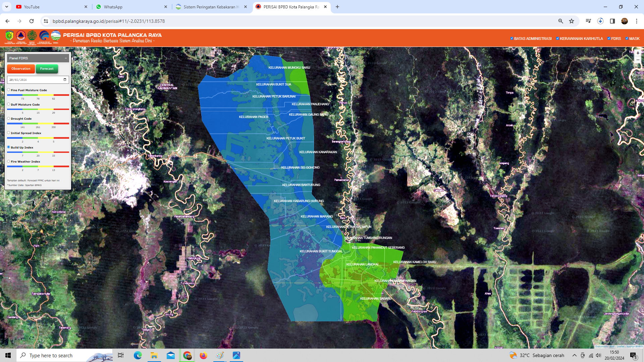The width and height of the screenshot is (644, 362).
Task: Toggle KERAWANAN KARHUTLA layer checkbox
Action: (557, 38)
